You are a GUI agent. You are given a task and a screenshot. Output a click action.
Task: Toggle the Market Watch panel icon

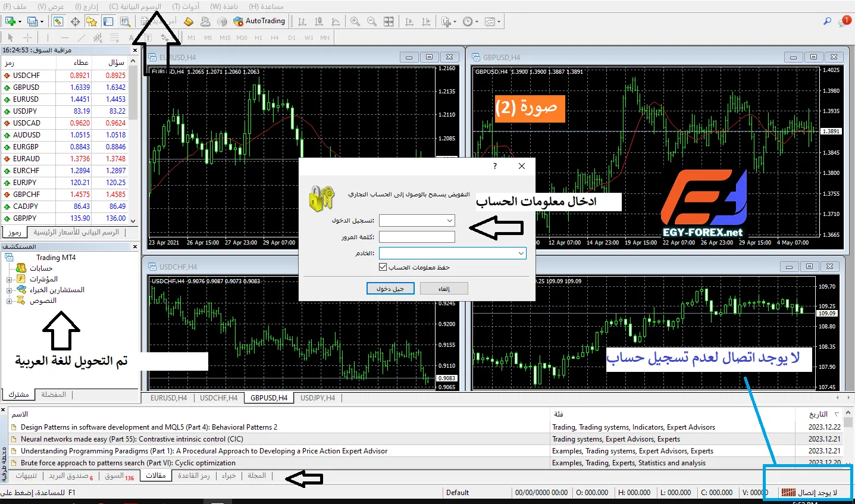(x=58, y=21)
